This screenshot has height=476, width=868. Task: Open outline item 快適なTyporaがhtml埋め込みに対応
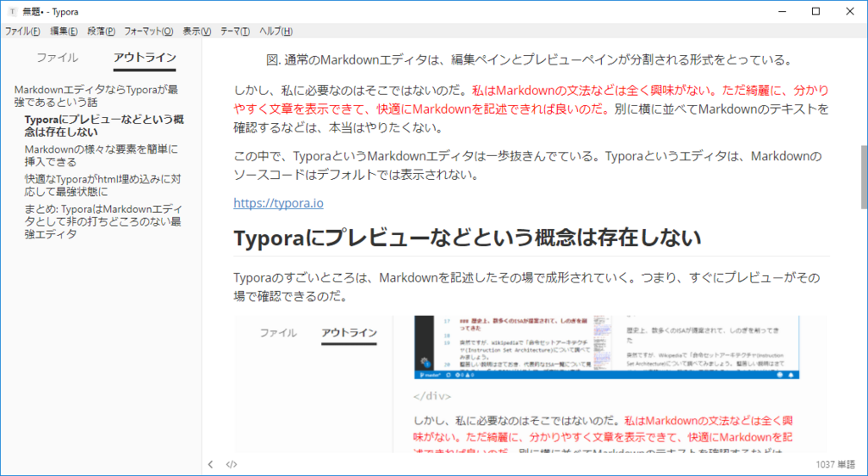(x=103, y=186)
